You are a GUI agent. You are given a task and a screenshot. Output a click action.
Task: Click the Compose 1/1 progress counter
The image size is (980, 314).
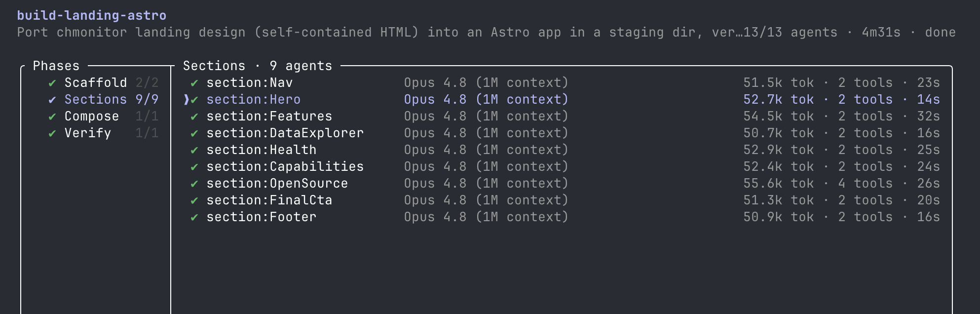point(147,117)
